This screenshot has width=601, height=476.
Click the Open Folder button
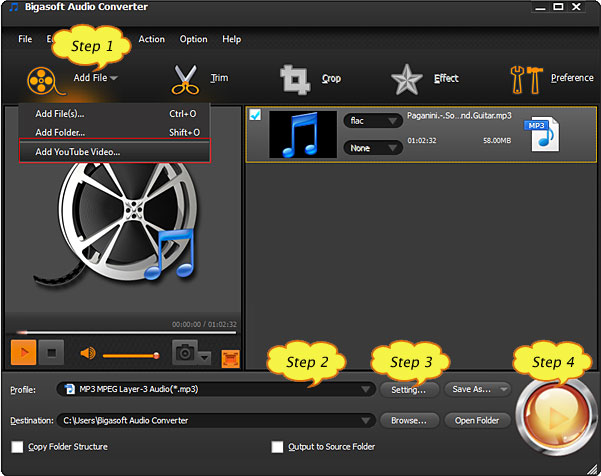[477, 421]
